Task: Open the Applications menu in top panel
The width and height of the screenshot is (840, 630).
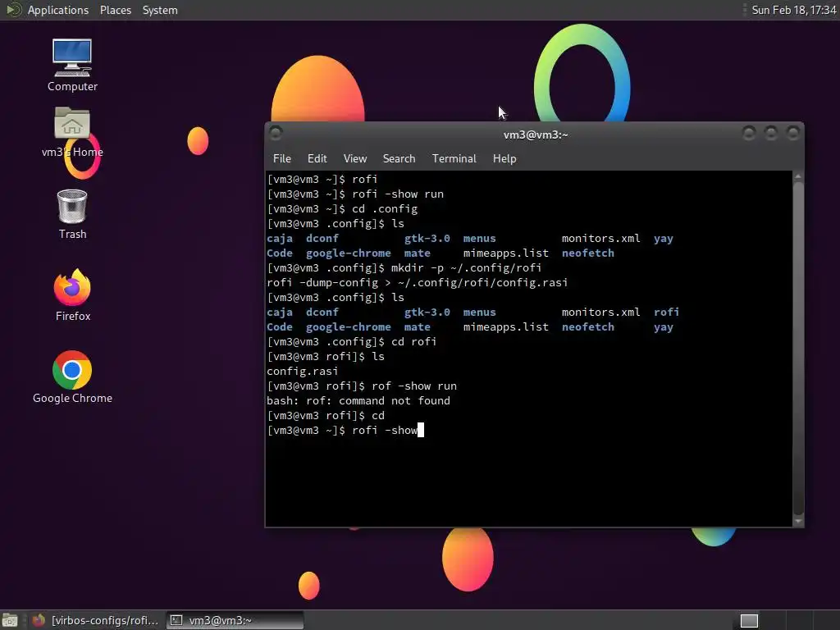Action: click(58, 10)
